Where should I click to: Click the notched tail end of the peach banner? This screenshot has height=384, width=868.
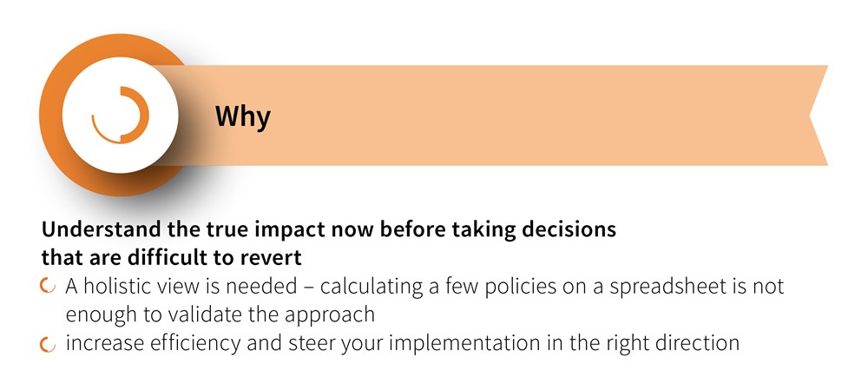(818, 116)
